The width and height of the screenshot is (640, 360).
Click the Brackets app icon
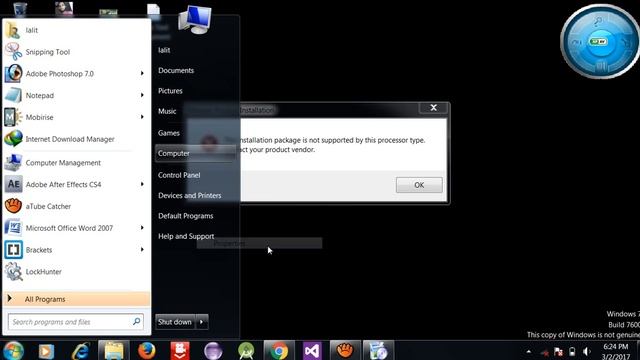(x=13, y=250)
